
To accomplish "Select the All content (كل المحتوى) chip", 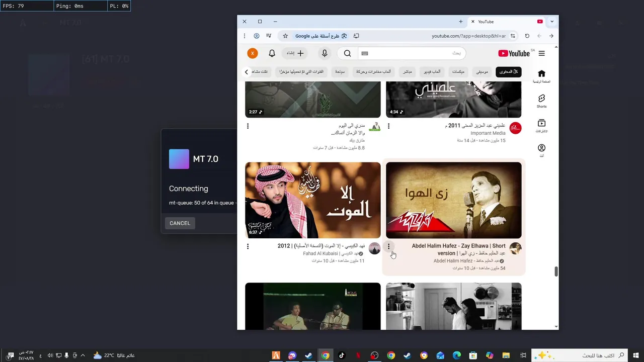I will pos(508,72).
